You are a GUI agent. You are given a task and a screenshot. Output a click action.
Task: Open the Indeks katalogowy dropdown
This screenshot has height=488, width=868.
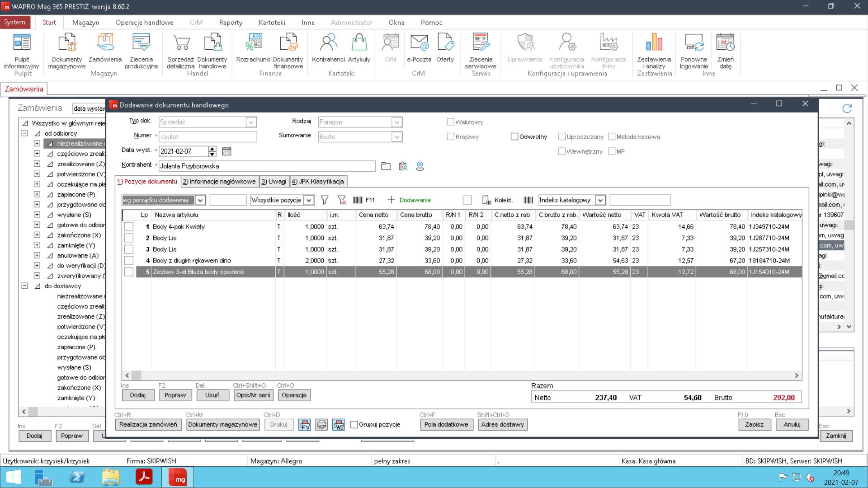click(600, 200)
